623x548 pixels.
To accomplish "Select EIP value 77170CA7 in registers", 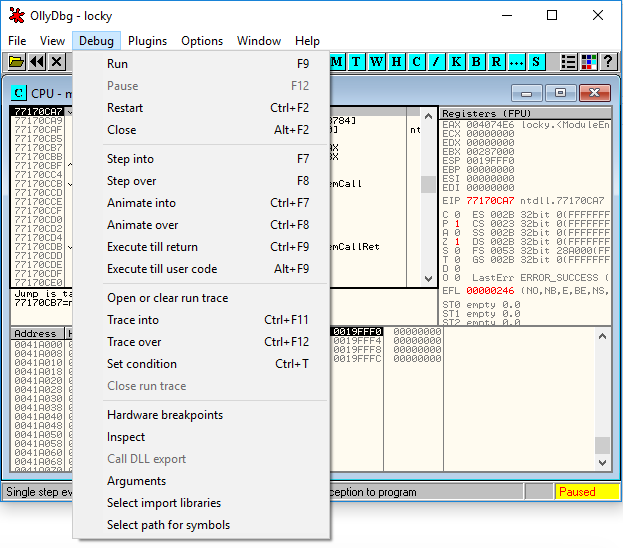I will [490, 201].
